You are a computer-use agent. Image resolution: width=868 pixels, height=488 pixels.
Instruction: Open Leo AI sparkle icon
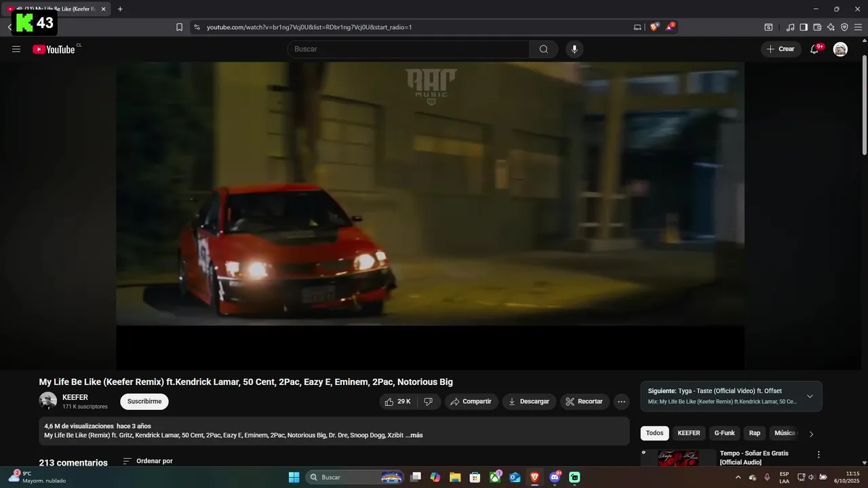click(831, 27)
